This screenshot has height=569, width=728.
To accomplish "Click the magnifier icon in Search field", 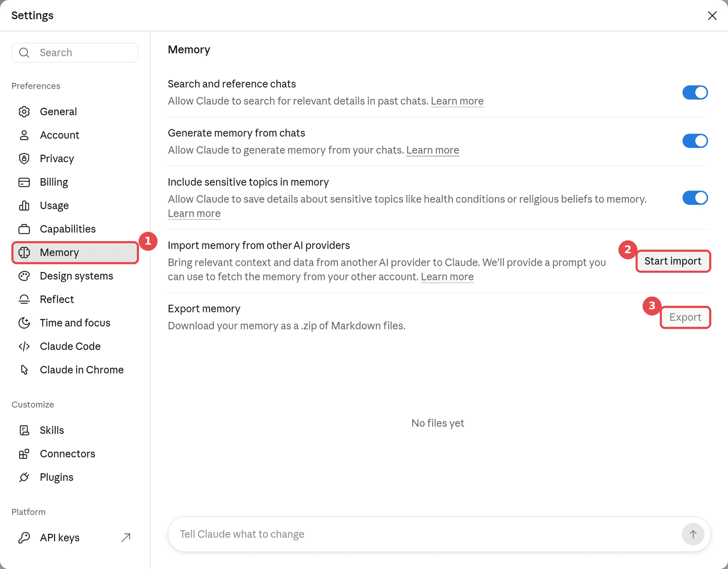I will [24, 53].
